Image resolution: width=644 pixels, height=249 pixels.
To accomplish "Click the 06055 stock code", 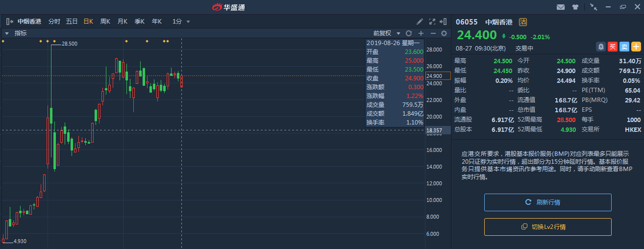I will (467, 22).
